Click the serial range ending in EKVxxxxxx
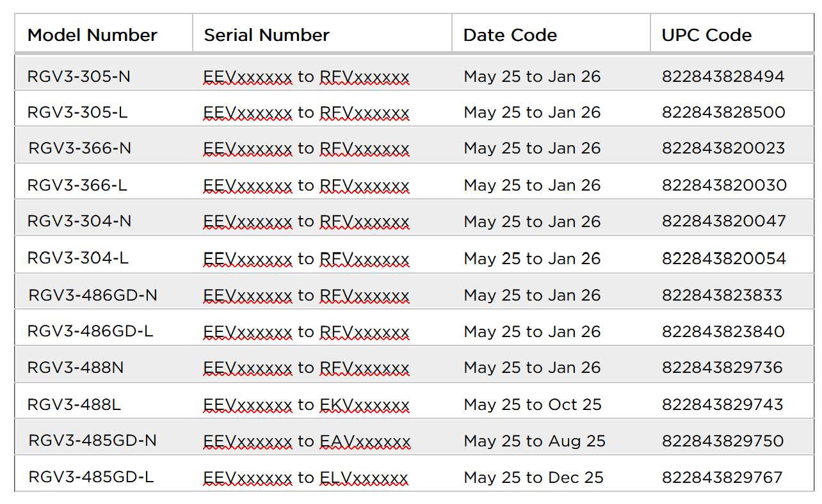822x504 pixels. [306, 404]
